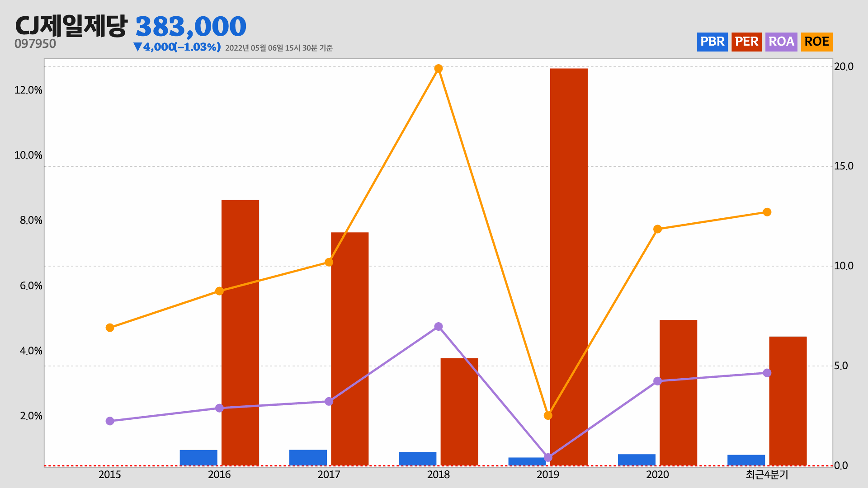The image size is (868, 488).
Task: Toggle the ROE legend badge
Action: (816, 42)
